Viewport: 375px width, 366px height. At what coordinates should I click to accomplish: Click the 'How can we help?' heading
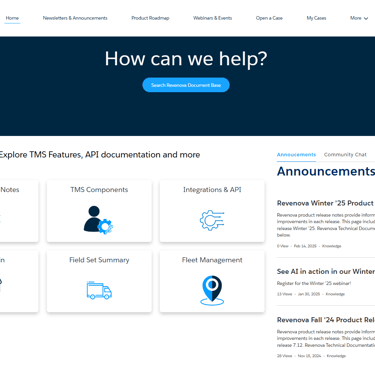(x=186, y=59)
